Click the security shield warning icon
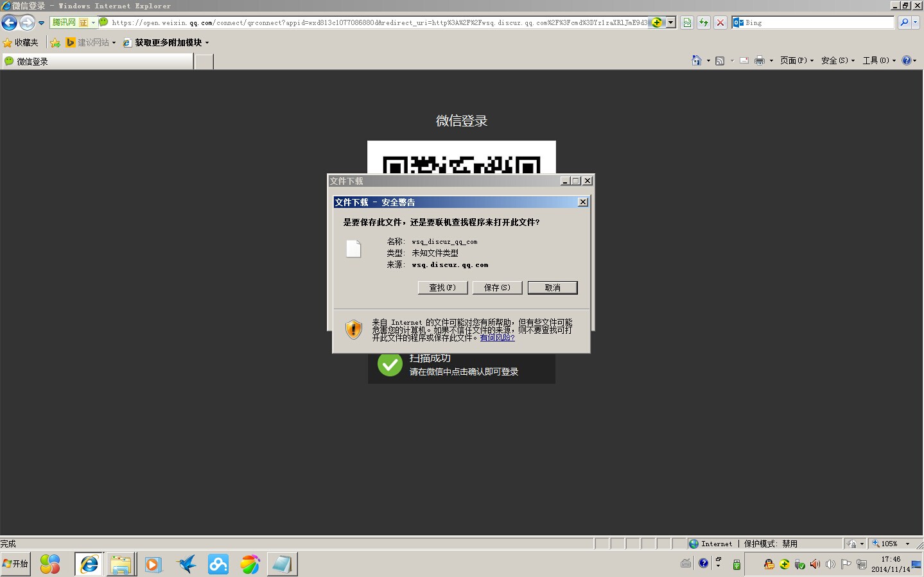924x577 pixels. coord(354,329)
